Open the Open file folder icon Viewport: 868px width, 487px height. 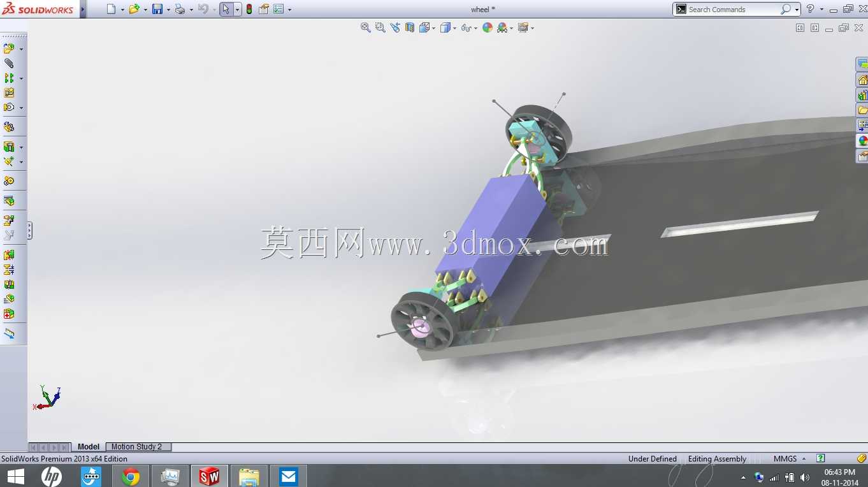[134, 9]
